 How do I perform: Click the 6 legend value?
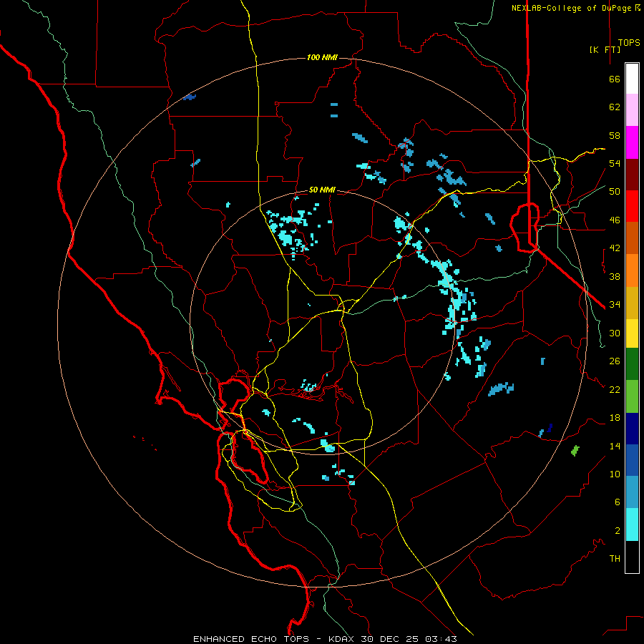click(617, 502)
